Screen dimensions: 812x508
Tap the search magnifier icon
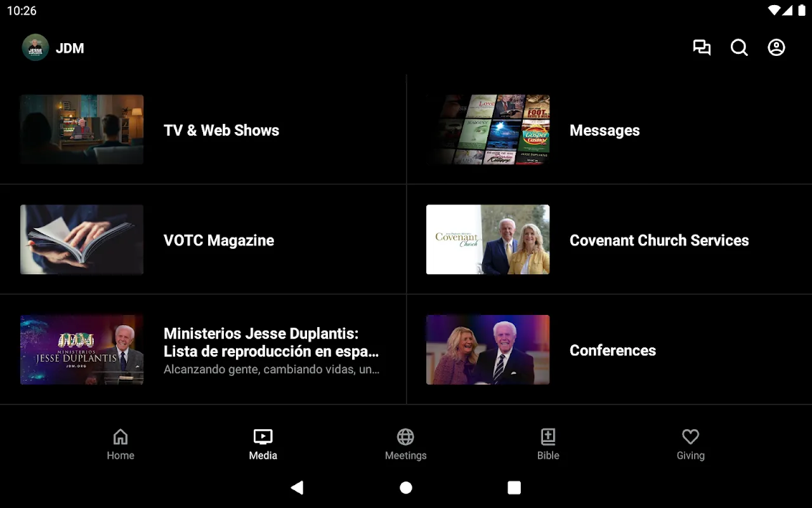[x=739, y=48]
